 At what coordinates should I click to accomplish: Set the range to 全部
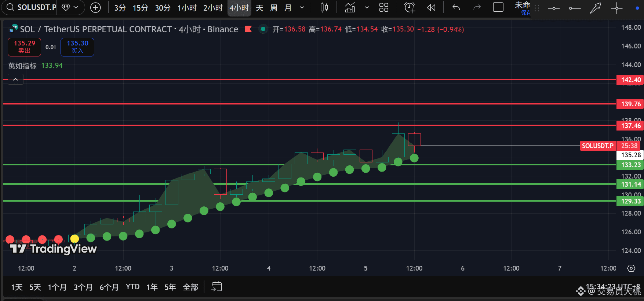coord(190,287)
